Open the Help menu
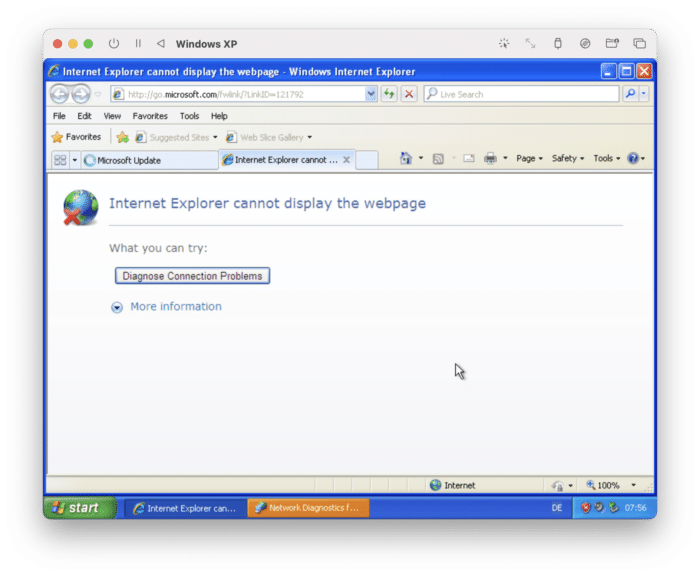The width and height of the screenshot is (700, 576). [219, 116]
